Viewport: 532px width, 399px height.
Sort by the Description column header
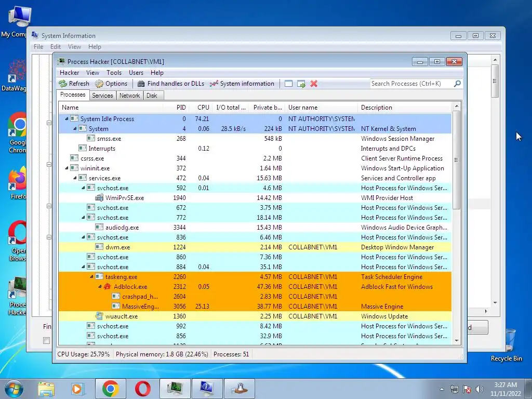pyautogui.click(x=404, y=108)
